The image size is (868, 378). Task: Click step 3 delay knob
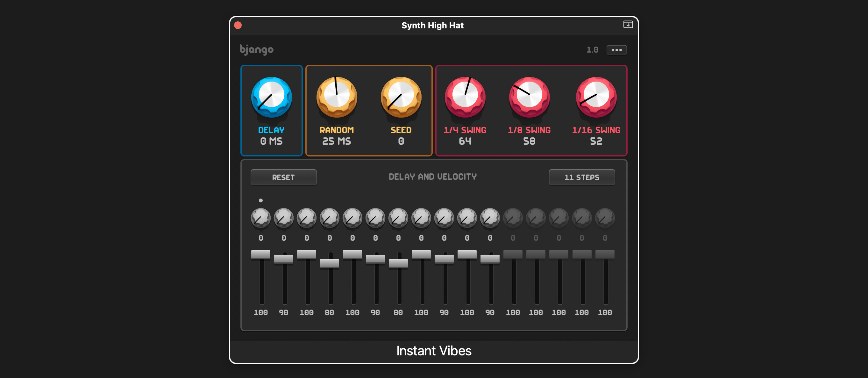[306, 218]
